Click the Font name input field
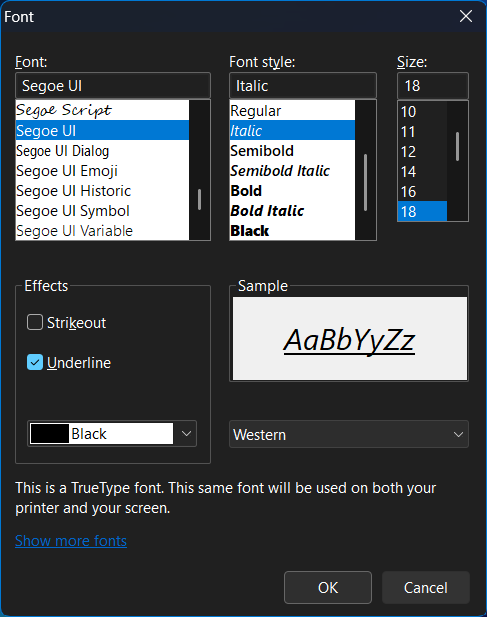 (x=113, y=85)
